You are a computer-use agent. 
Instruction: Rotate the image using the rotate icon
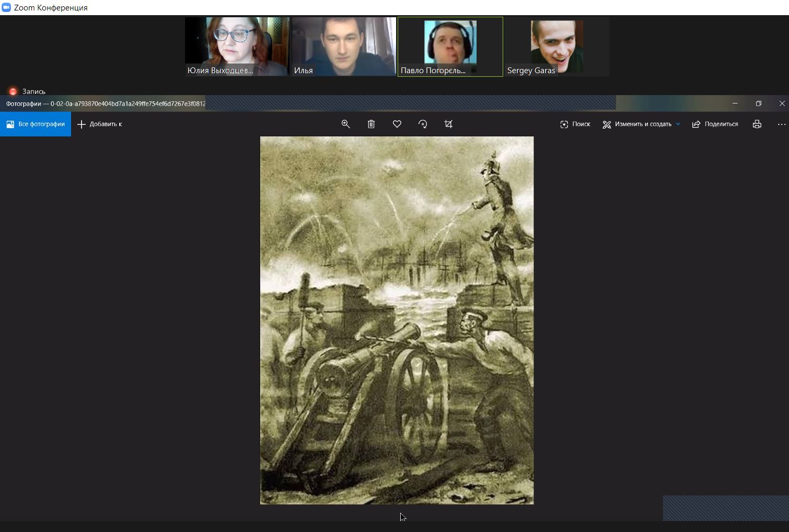423,124
